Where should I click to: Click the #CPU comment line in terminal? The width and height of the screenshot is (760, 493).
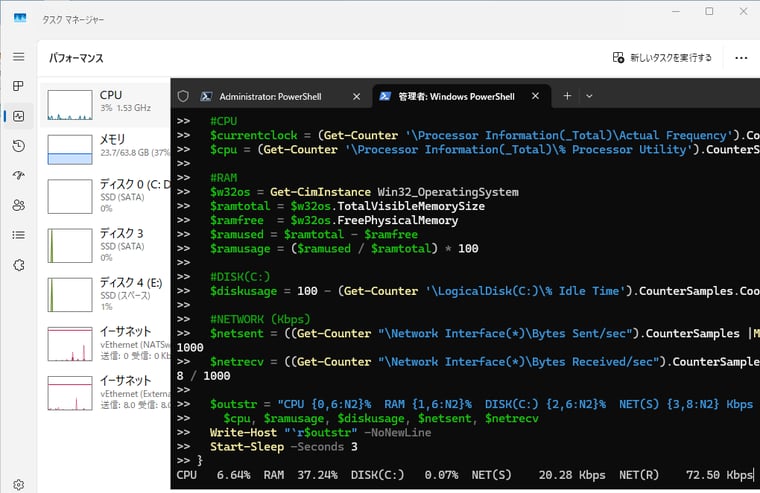[x=223, y=121]
